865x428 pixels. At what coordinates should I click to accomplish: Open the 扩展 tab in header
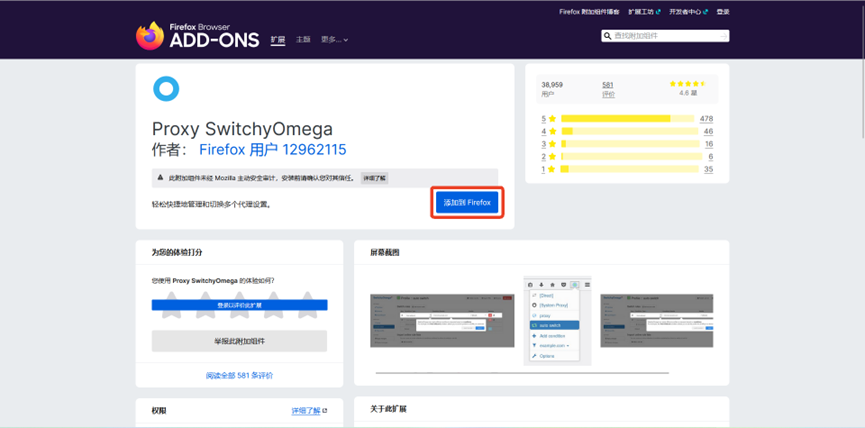tap(277, 40)
